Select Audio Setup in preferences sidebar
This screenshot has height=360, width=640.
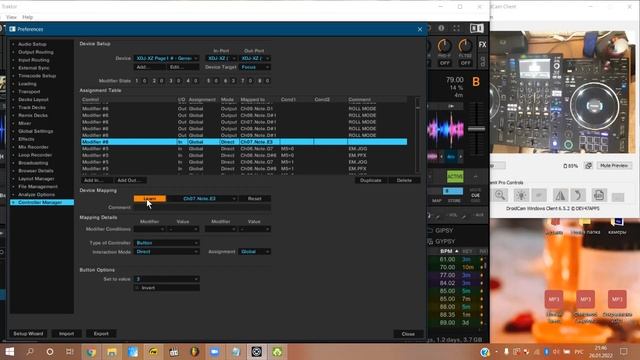(x=32, y=44)
